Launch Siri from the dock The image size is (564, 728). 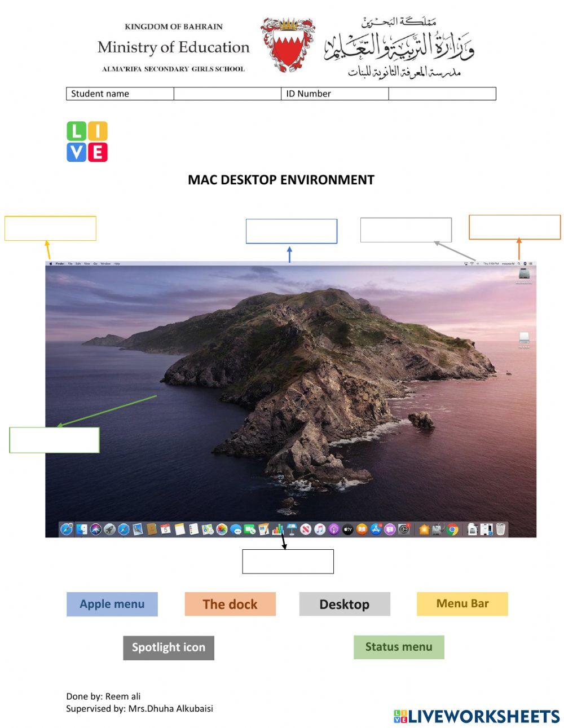pyautogui.click(x=96, y=530)
